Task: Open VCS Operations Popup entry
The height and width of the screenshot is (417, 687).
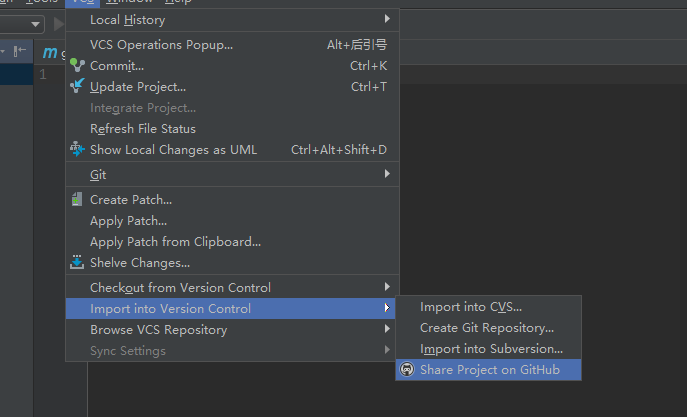Action: point(161,45)
